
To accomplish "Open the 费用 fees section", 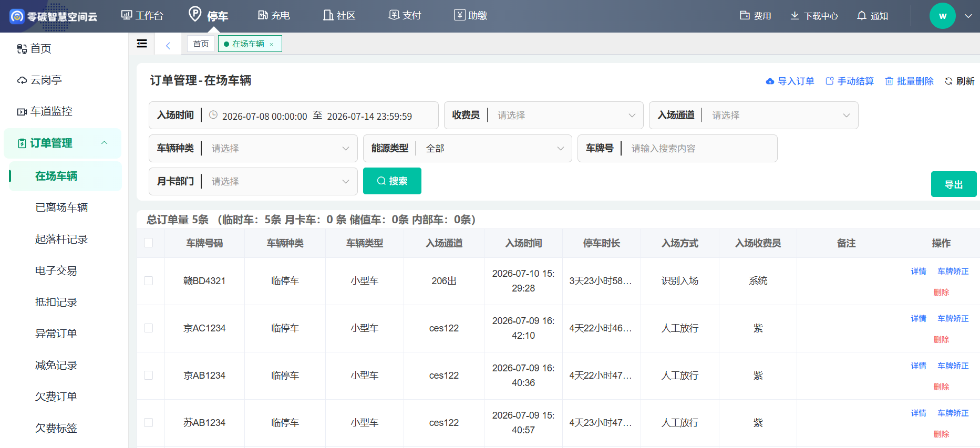I will [x=756, y=16].
